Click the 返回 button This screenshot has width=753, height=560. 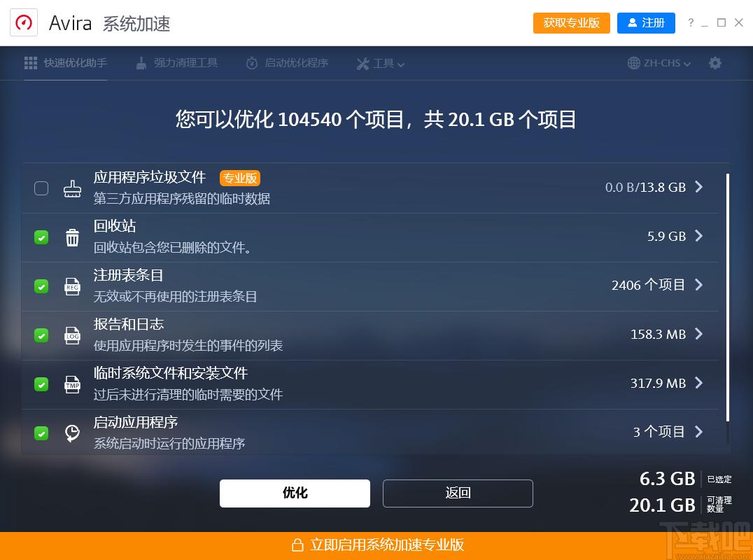(x=458, y=493)
